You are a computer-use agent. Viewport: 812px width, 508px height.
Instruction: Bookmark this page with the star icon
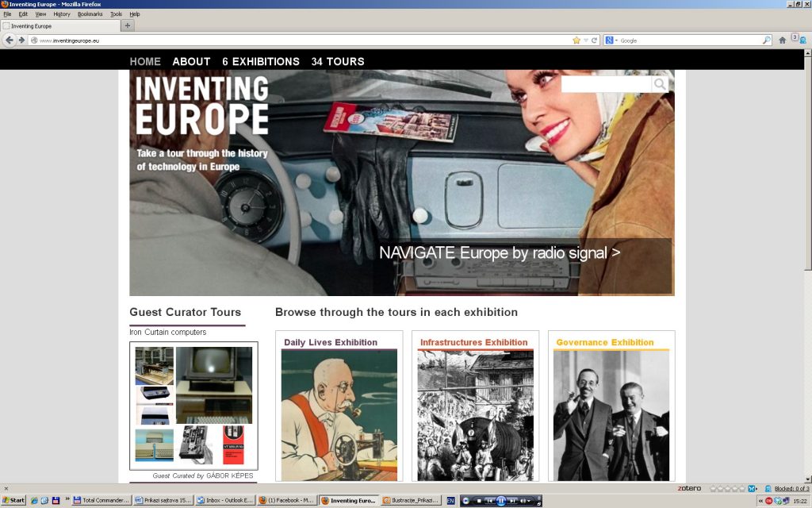click(x=576, y=40)
